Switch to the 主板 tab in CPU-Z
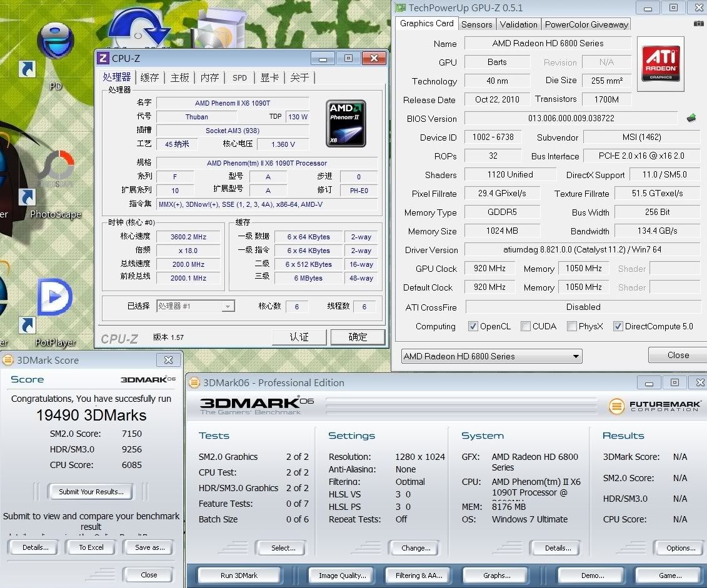The height and width of the screenshot is (588, 707). coord(179,77)
